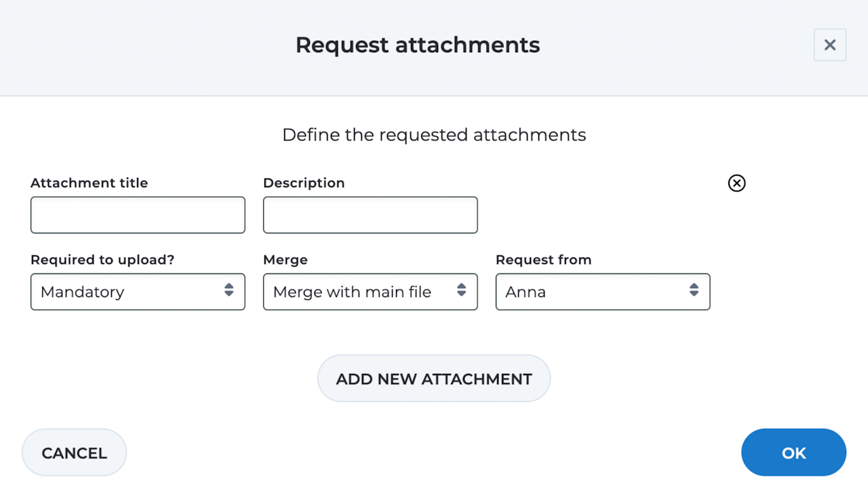Cancel the attachment request
Screen dimensions: 868x498
click(75, 453)
